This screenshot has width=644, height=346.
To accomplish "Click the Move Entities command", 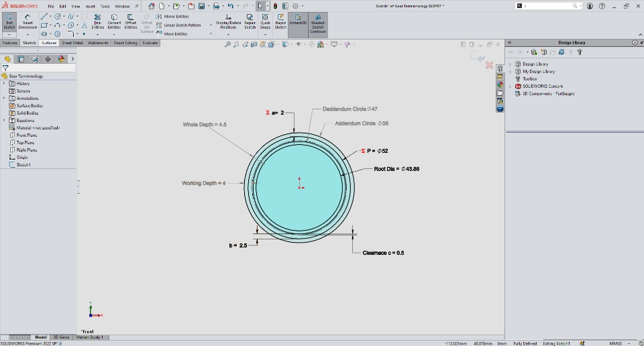I will pyautogui.click(x=172, y=34).
